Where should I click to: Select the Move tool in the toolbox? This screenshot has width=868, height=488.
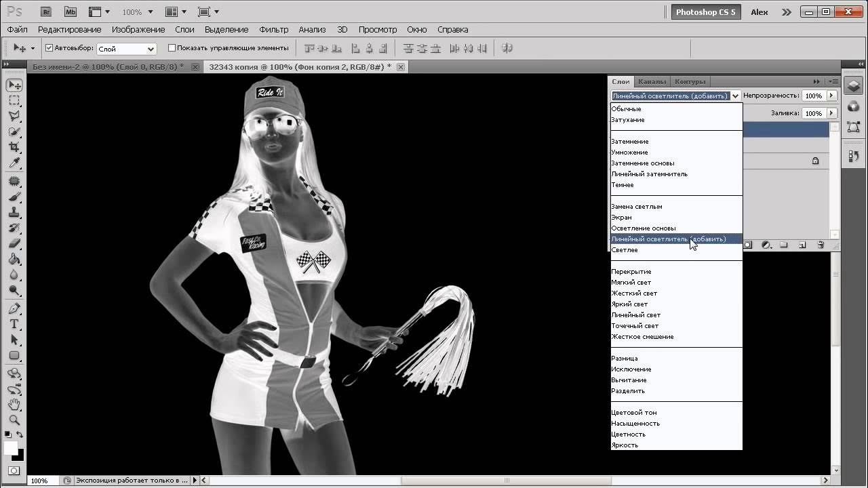click(x=14, y=85)
